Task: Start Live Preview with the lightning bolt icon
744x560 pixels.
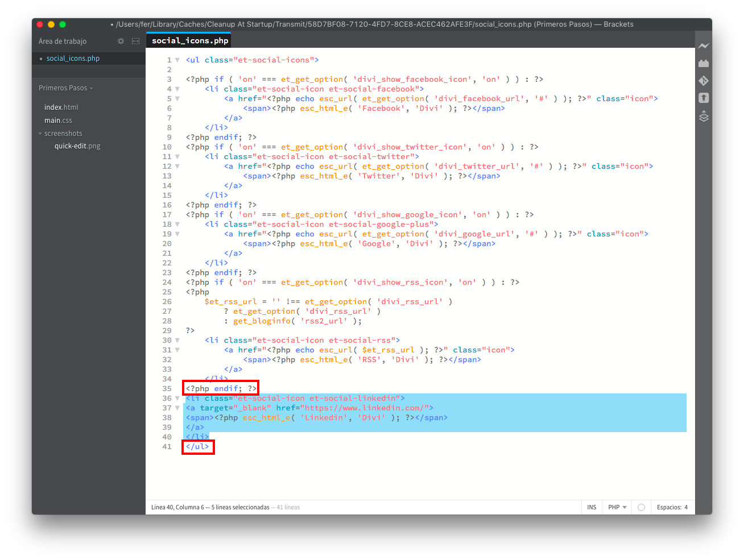Action: point(704,46)
